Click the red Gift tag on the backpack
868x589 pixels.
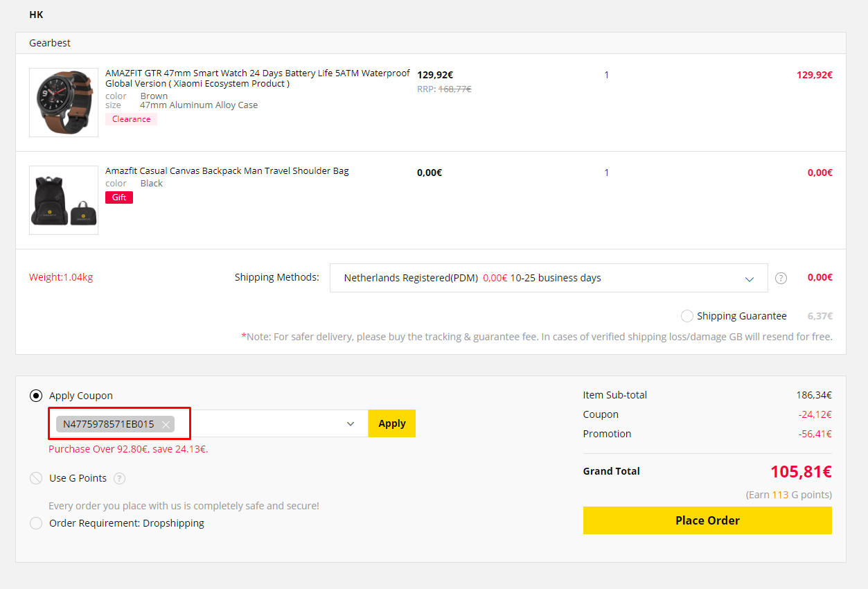119,197
